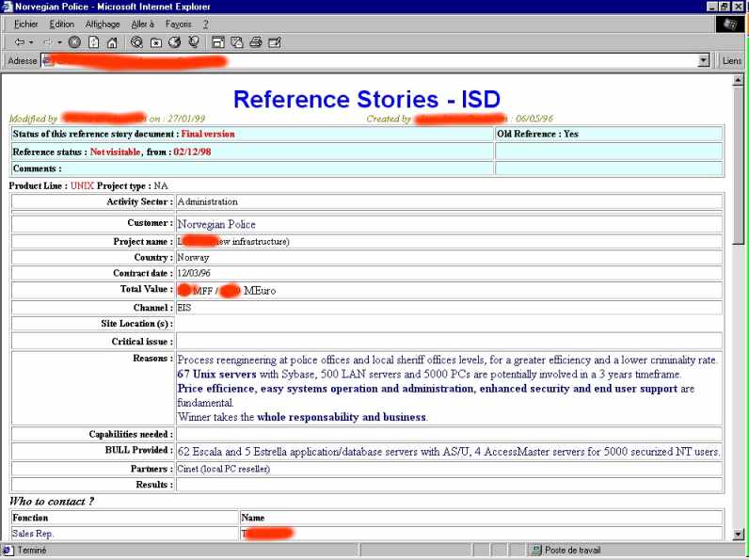
Task: Click the Forward arrow toolbar button
Action: tap(48, 42)
